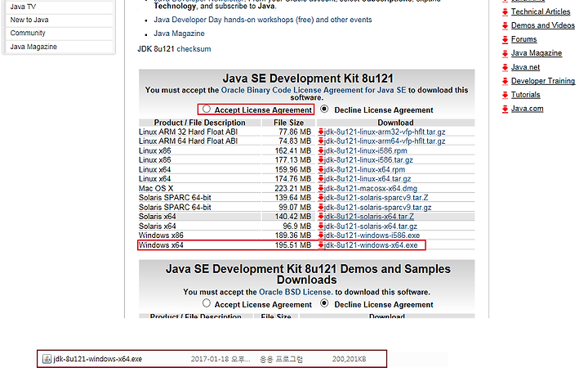Click download arrow icon for linux-arm64-vfp-hflt.tar.gz
Screen dimensions: 588x381
point(321,141)
